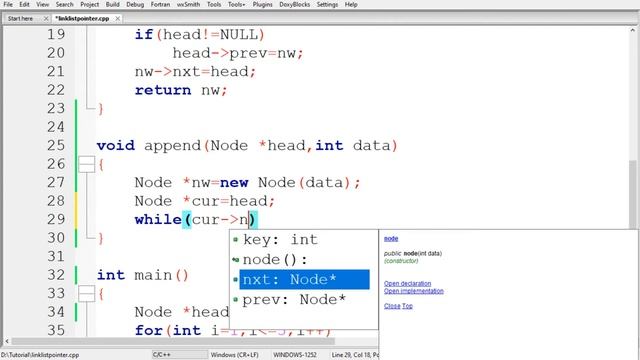Click 'head->prev=nw;' on line 20
The image size is (640, 360).
(238, 53)
